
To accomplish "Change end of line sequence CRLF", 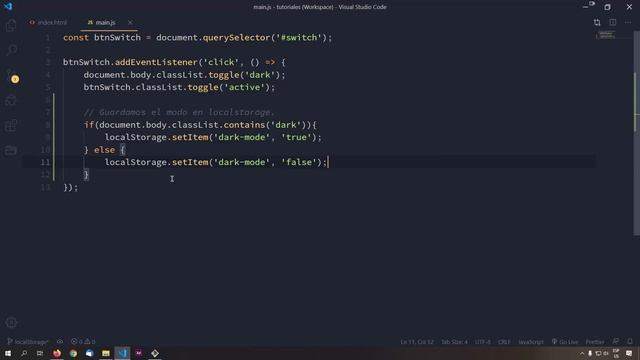I will [x=504, y=342].
